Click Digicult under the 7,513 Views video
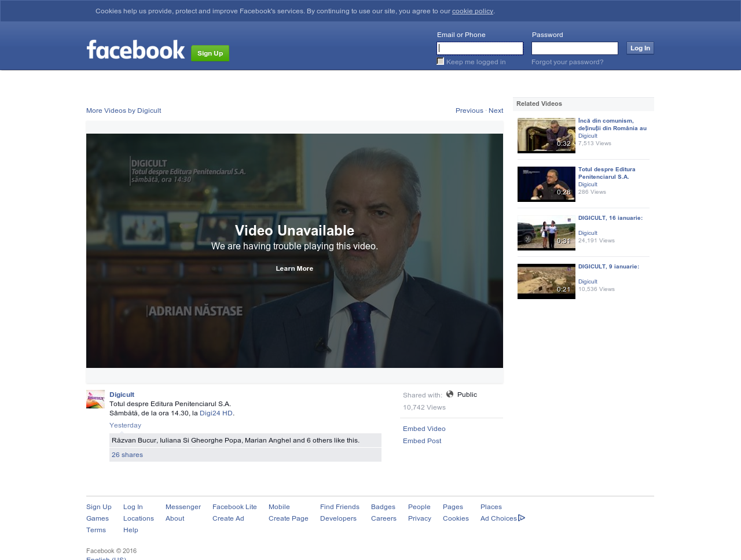This screenshot has height=560, width=741. [x=588, y=136]
